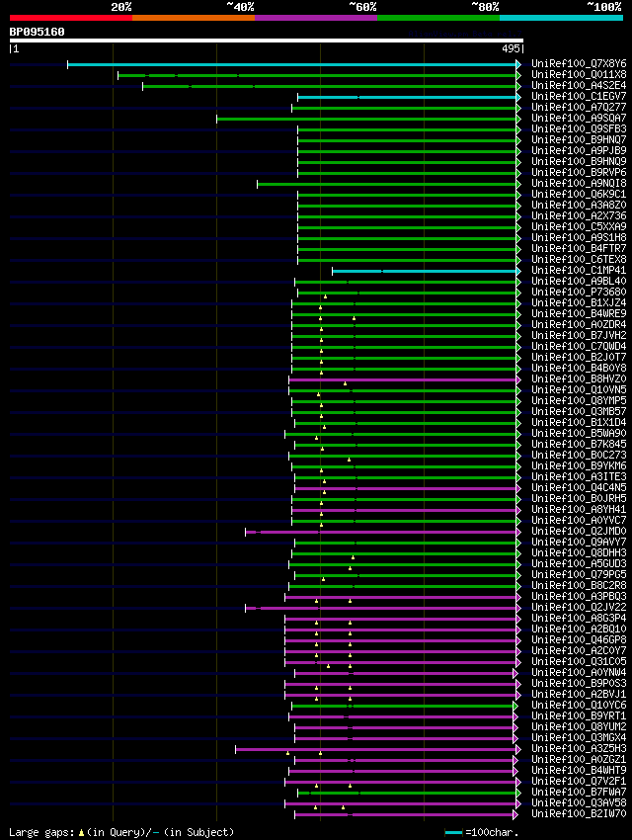Select the UniRef100_Q8DHH3 hit label
This screenshot has height=840, width=632.
[579, 552]
